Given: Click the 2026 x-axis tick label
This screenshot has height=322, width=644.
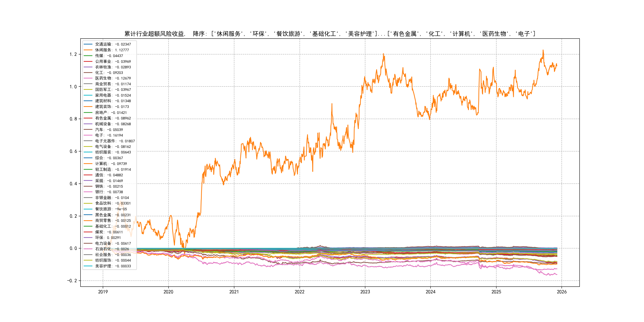Looking at the screenshot, I should [562, 292].
